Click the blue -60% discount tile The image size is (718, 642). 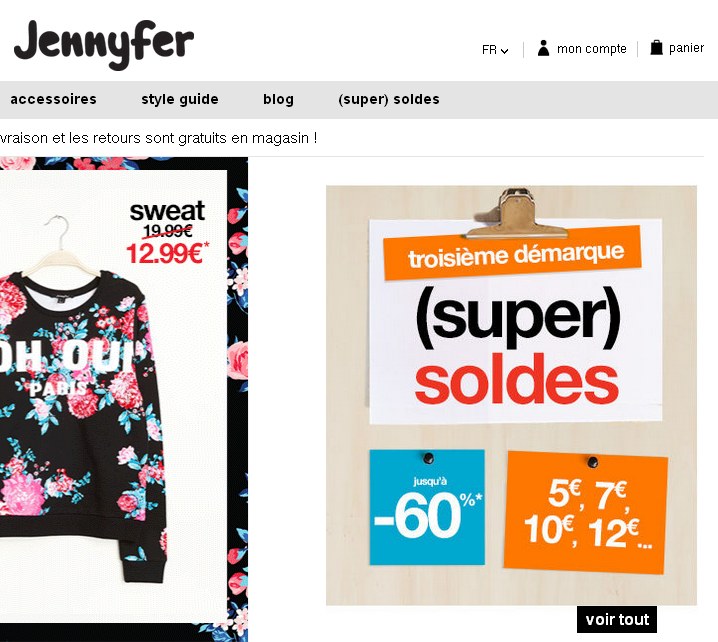click(x=427, y=507)
